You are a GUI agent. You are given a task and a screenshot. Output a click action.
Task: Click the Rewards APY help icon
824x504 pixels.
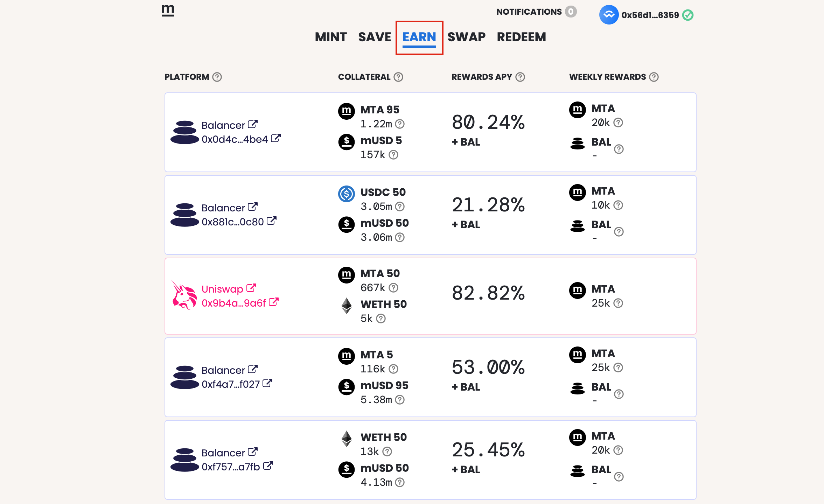[520, 77]
